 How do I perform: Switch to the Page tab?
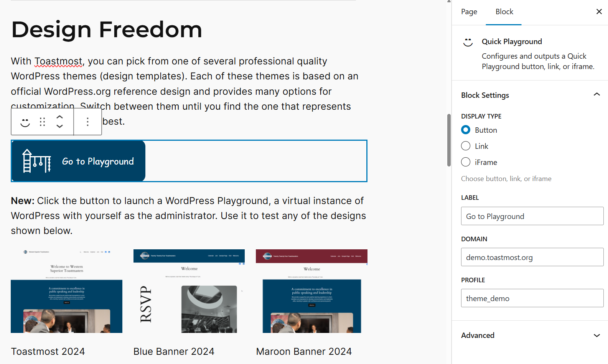click(469, 12)
